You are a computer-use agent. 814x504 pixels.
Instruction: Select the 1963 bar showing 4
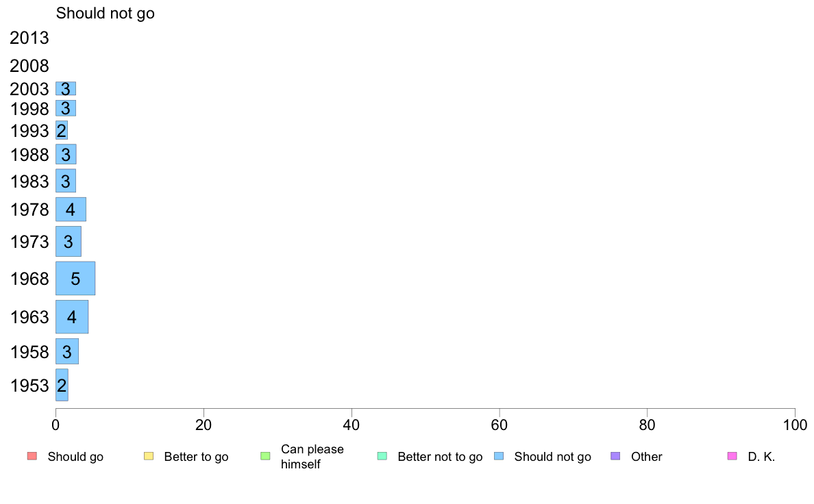tap(72, 316)
